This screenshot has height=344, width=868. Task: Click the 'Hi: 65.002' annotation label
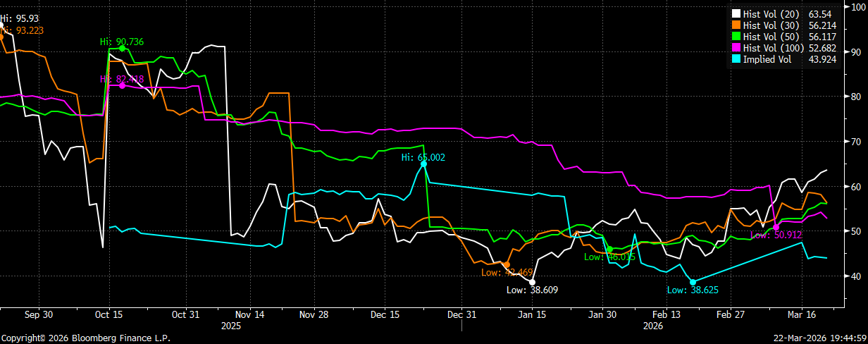pos(423,156)
